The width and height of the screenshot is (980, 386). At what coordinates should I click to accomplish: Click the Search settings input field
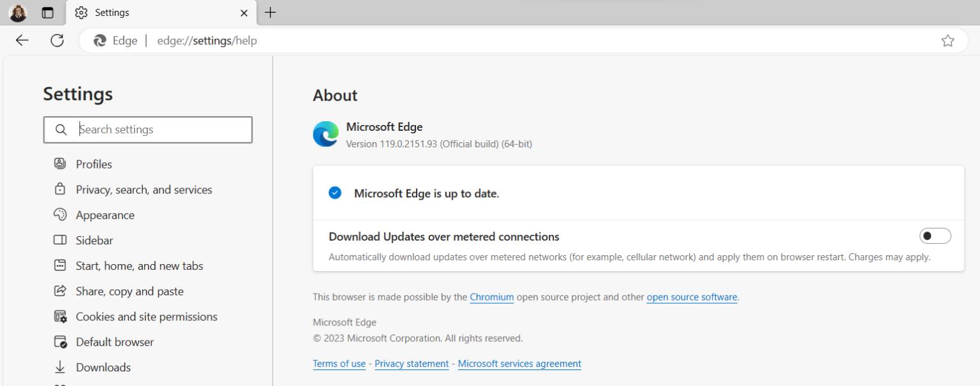pyautogui.click(x=160, y=130)
